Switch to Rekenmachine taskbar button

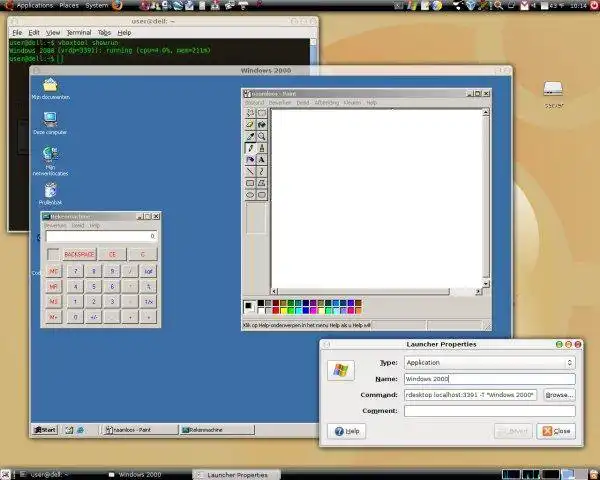(217, 430)
